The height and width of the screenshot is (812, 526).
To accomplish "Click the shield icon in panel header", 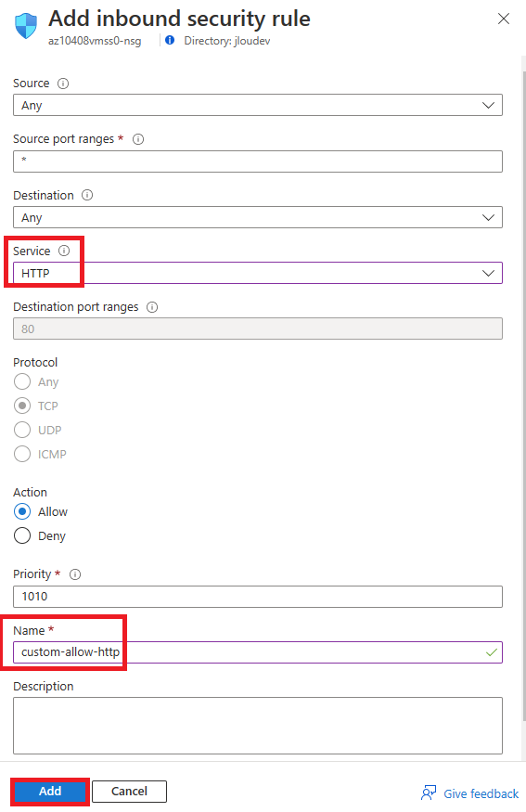I will click(x=26, y=26).
